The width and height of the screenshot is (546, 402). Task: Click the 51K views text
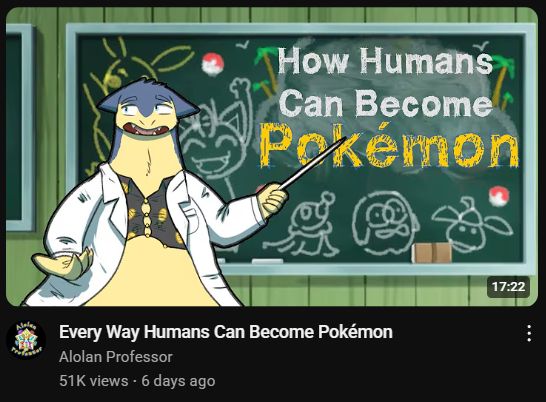[x=94, y=380]
